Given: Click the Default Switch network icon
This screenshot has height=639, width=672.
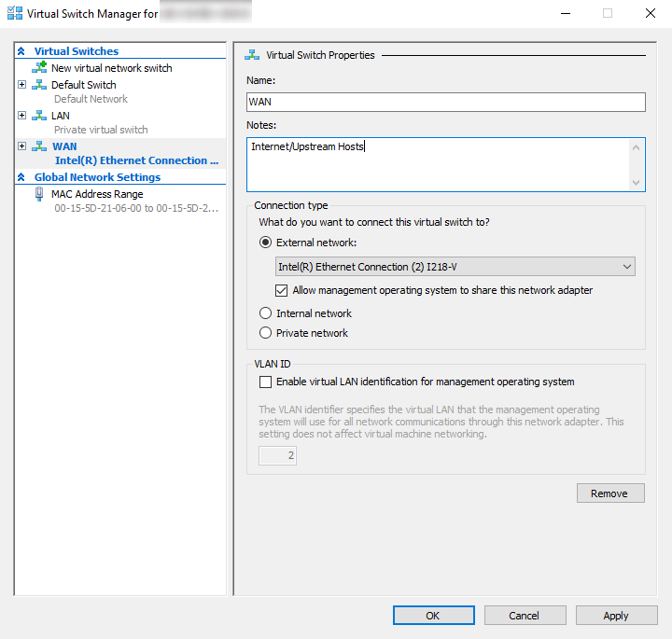Looking at the screenshot, I should coord(39,85).
